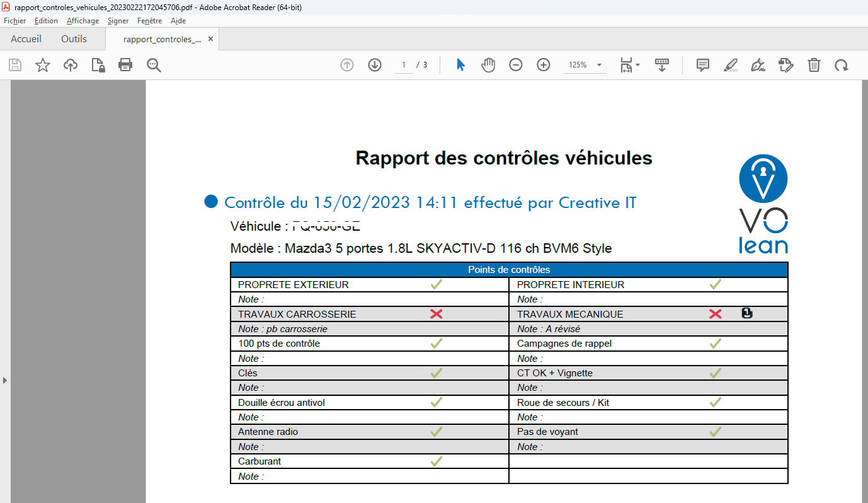
Task: Click the protect file lock icon
Action: point(98,65)
